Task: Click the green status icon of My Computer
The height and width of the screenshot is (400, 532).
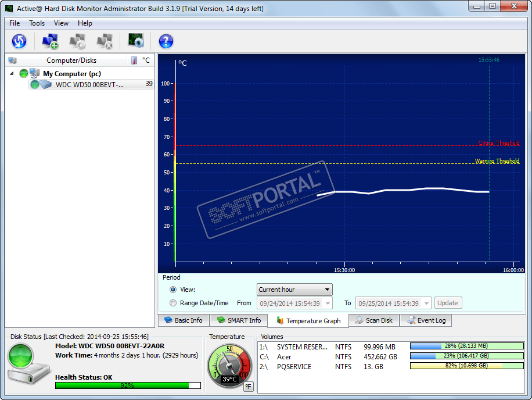Action: [24, 73]
